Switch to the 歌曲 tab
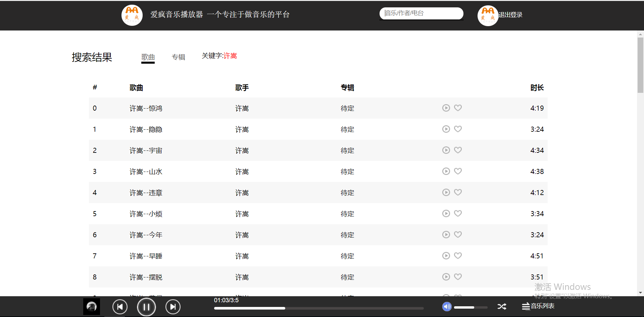Screen dimensions: 644x317 (148, 57)
